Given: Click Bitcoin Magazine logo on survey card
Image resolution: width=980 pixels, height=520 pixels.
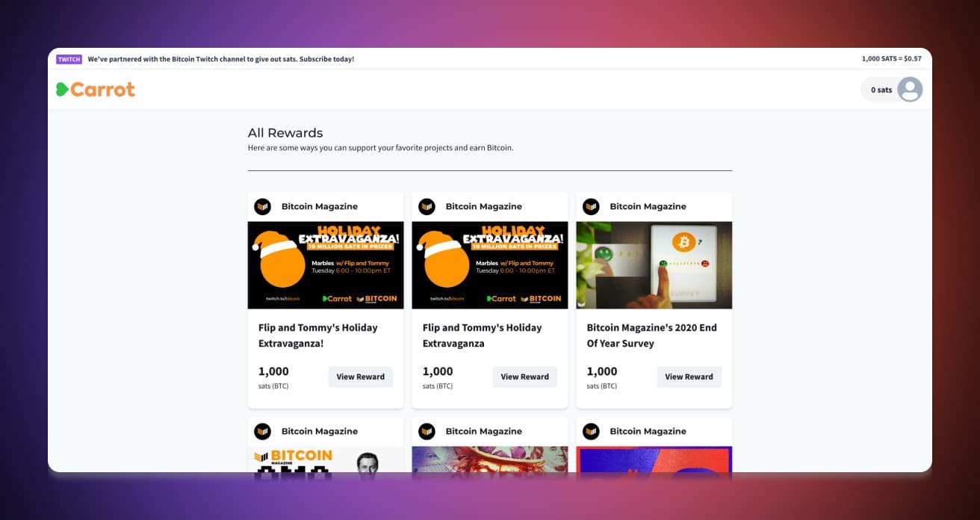Looking at the screenshot, I should tap(591, 206).
